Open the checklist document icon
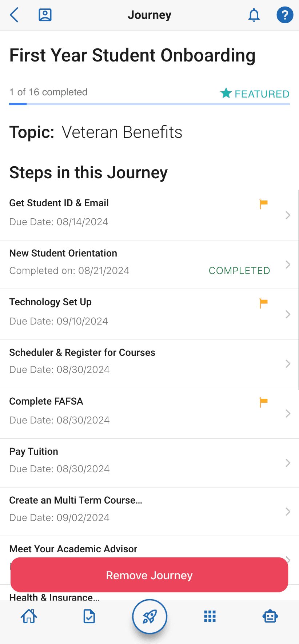Screen dimensions: 299x644 click(x=89, y=616)
